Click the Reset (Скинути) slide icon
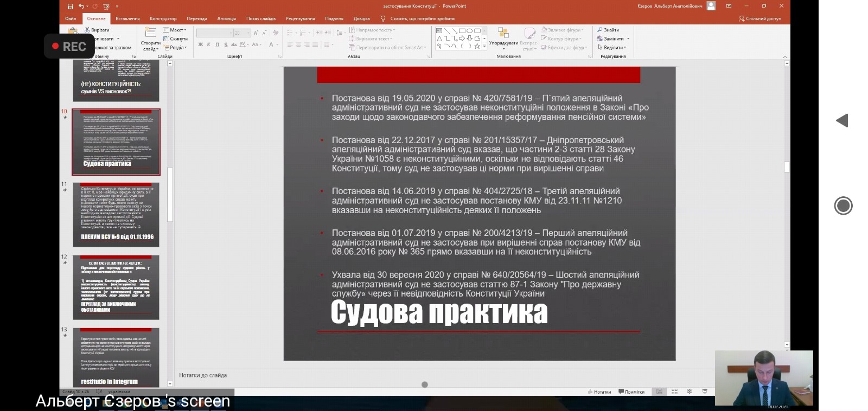This screenshot has height=411, width=868. 166,38
